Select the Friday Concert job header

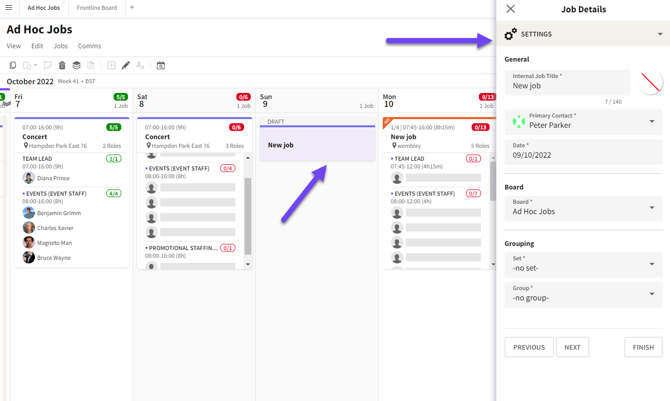(71, 136)
